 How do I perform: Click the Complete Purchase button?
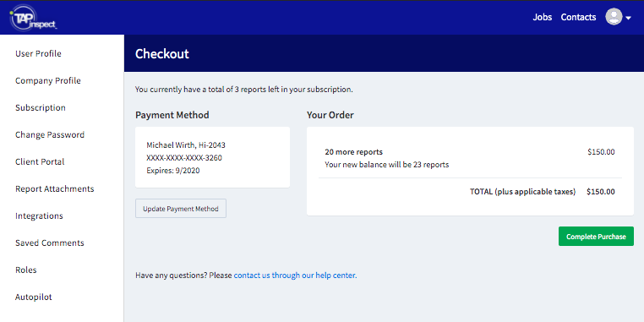(596, 237)
